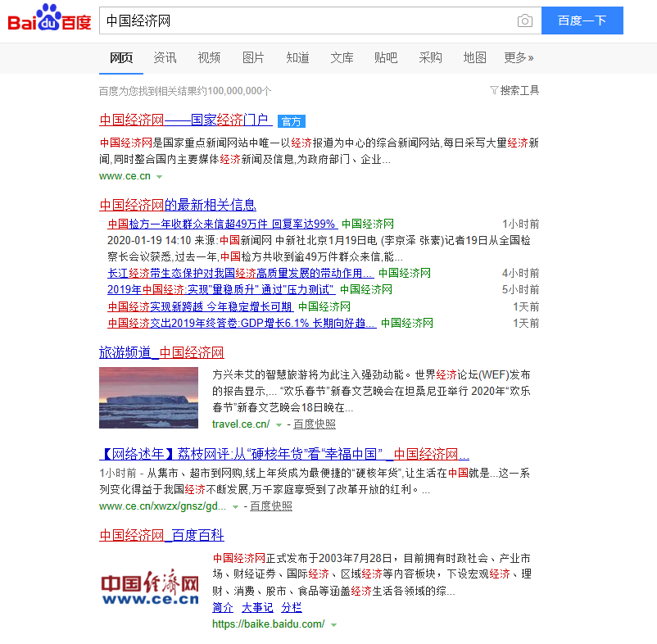Open 百度快照 for travel.ce.cn result
This screenshot has width=657, height=644.
click(315, 424)
